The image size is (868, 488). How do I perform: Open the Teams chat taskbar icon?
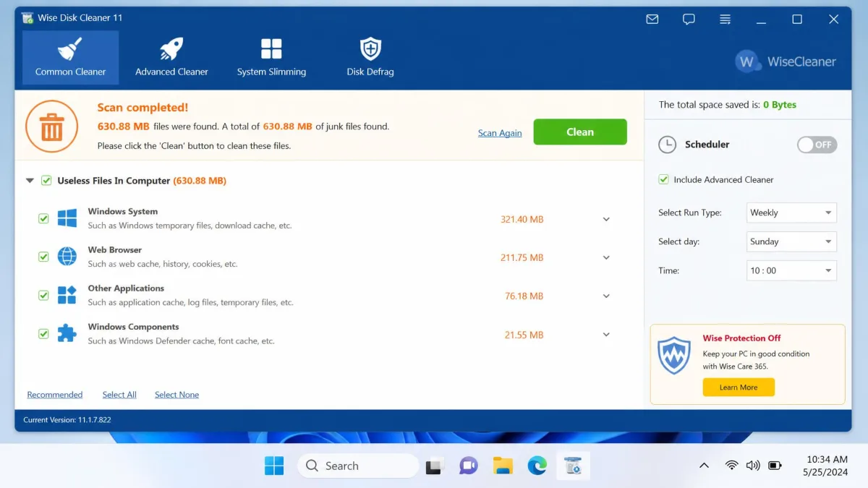468,466
